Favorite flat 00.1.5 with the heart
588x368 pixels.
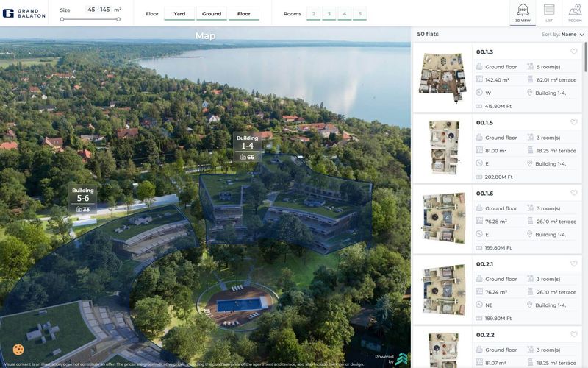coord(573,122)
